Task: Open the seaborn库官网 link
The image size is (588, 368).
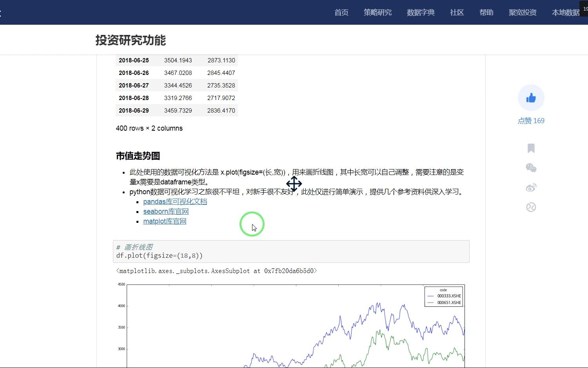Action: tap(166, 211)
